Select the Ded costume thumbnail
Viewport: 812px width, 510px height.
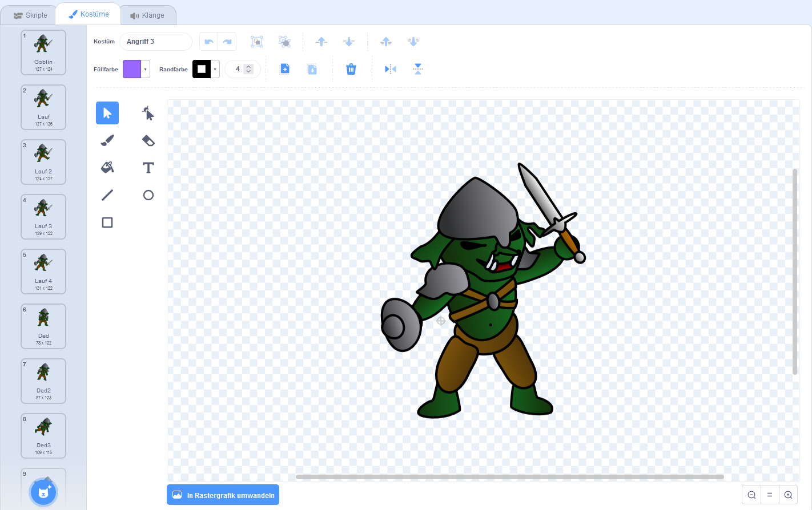(x=43, y=326)
